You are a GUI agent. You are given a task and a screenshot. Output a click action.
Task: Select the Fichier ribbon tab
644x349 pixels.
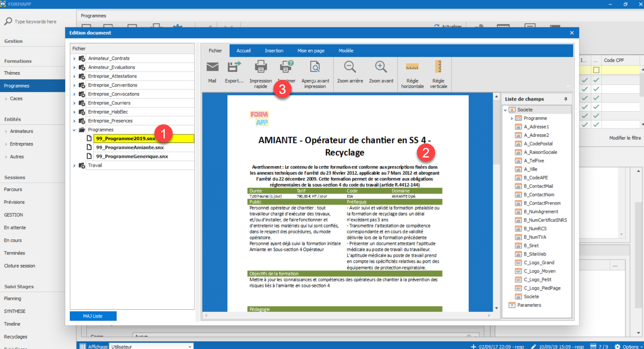click(215, 51)
